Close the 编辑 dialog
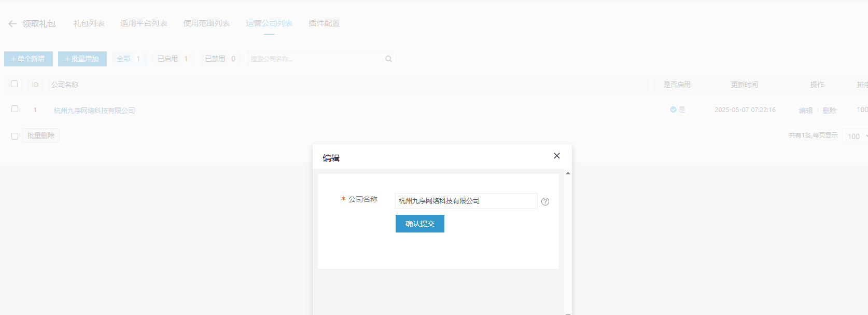Image resolution: width=868 pixels, height=315 pixels. (x=557, y=156)
